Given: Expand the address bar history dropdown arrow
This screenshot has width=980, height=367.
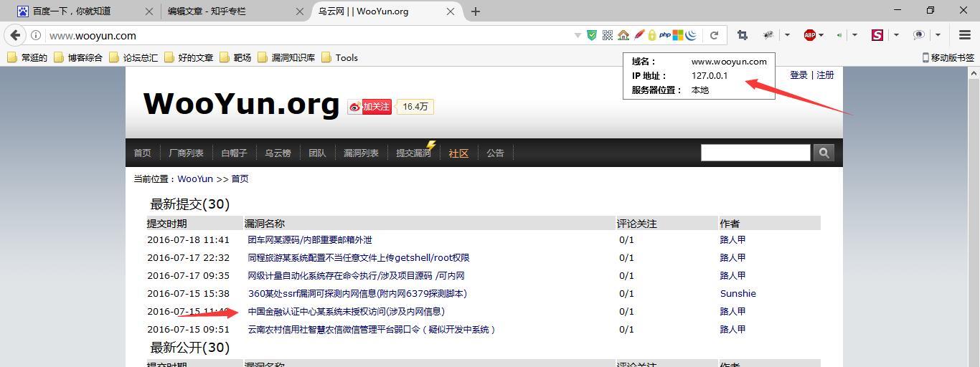Looking at the screenshot, I should point(578,35).
